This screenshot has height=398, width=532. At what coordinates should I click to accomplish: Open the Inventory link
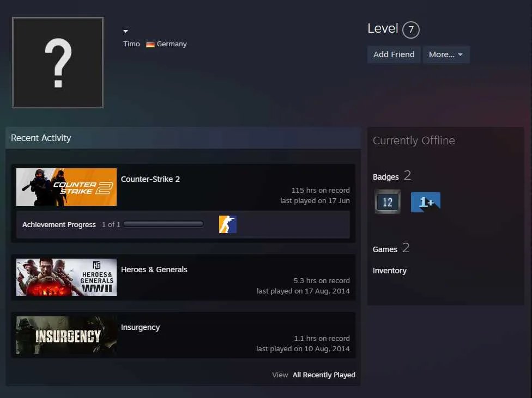point(390,271)
